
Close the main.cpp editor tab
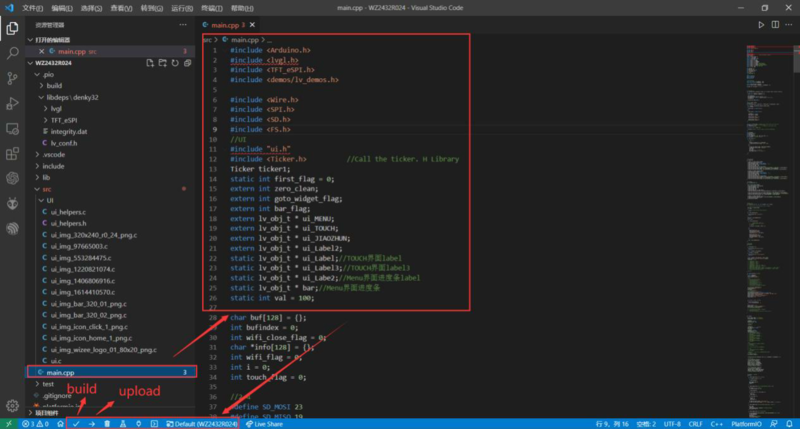point(253,24)
